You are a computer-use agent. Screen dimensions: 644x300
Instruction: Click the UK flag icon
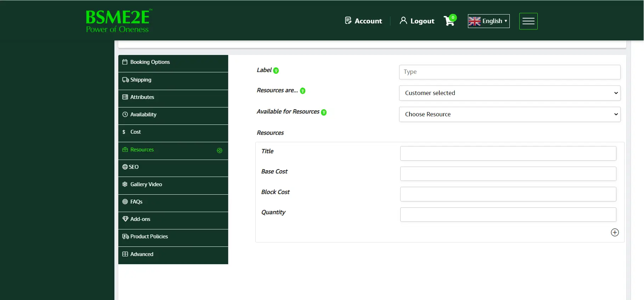[x=474, y=21]
